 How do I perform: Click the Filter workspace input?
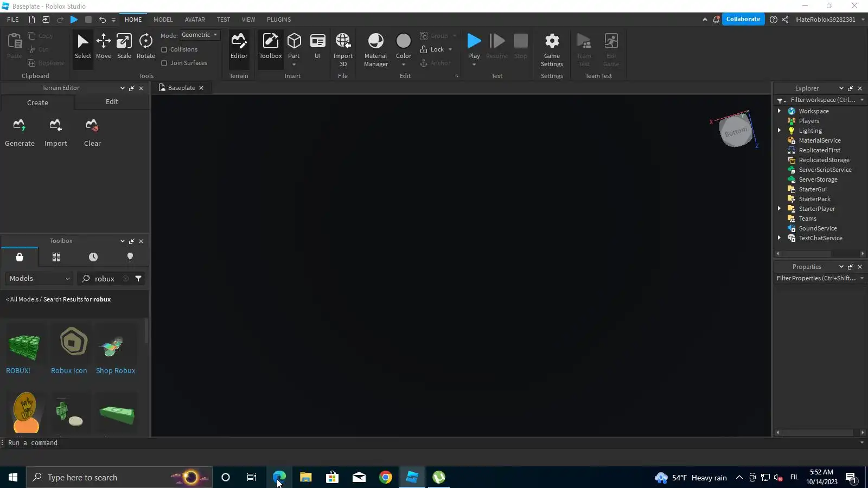(x=822, y=100)
